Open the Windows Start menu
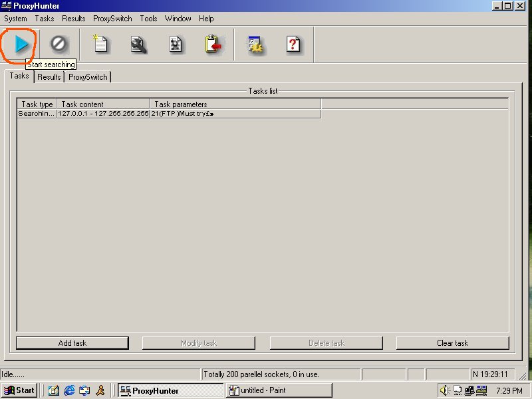 (x=20, y=390)
